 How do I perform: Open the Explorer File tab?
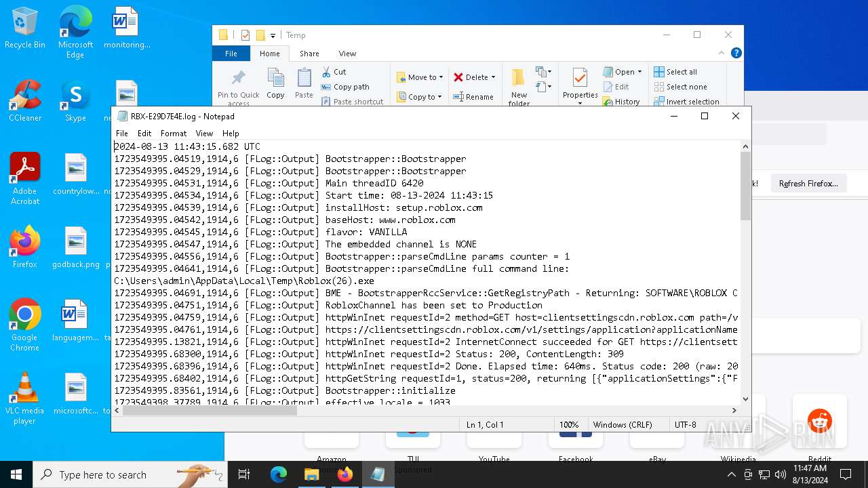[x=231, y=54]
